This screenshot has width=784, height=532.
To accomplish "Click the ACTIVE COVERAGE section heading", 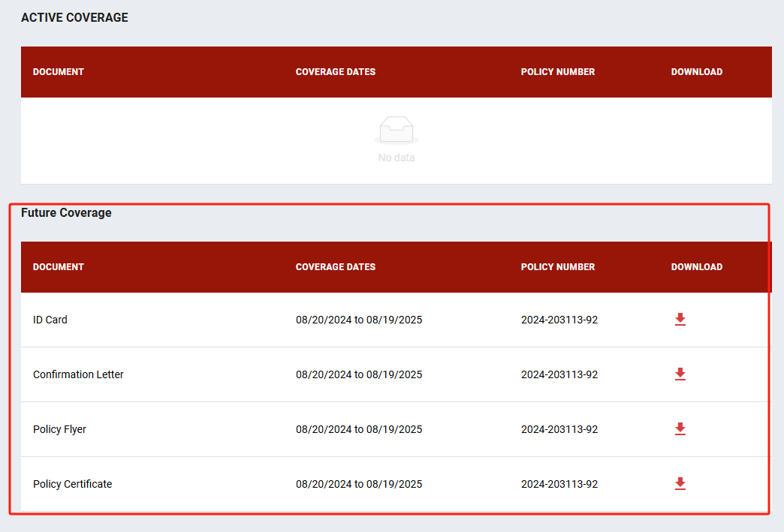I will [x=74, y=18].
